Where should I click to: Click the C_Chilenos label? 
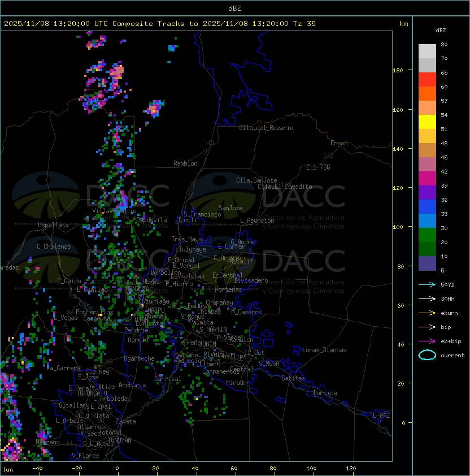click(54, 246)
